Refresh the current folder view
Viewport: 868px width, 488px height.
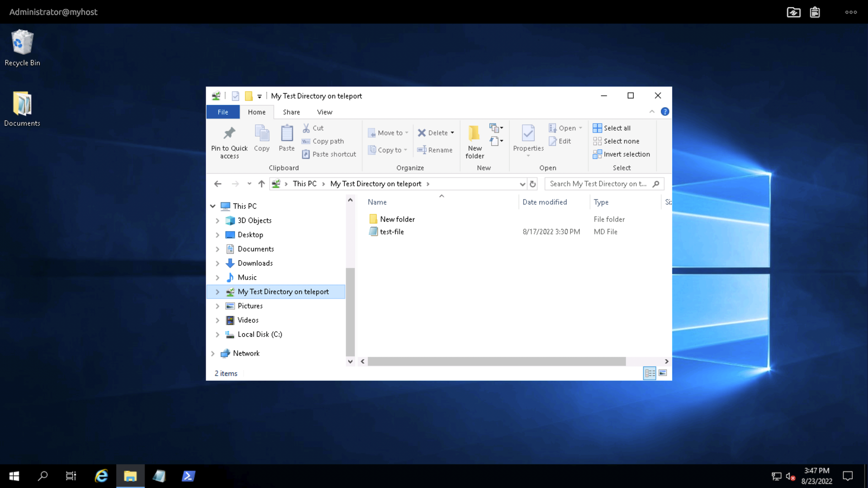pyautogui.click(x=533, y=184)
